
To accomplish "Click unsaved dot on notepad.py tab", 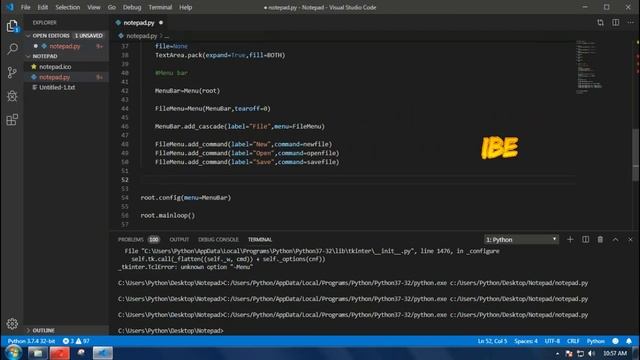I will coord(161,23).
